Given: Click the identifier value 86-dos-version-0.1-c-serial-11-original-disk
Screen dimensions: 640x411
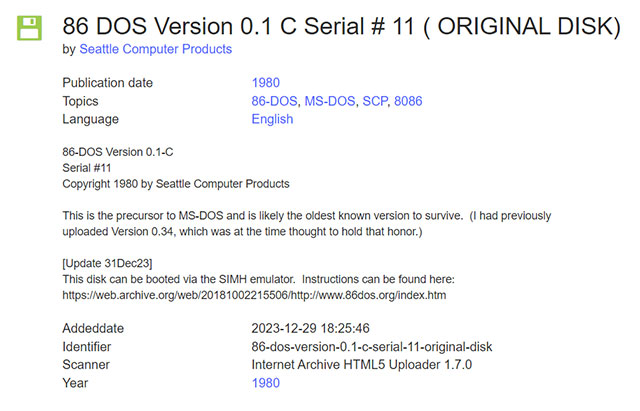Looking at the screenshot, I should [372, 346].
